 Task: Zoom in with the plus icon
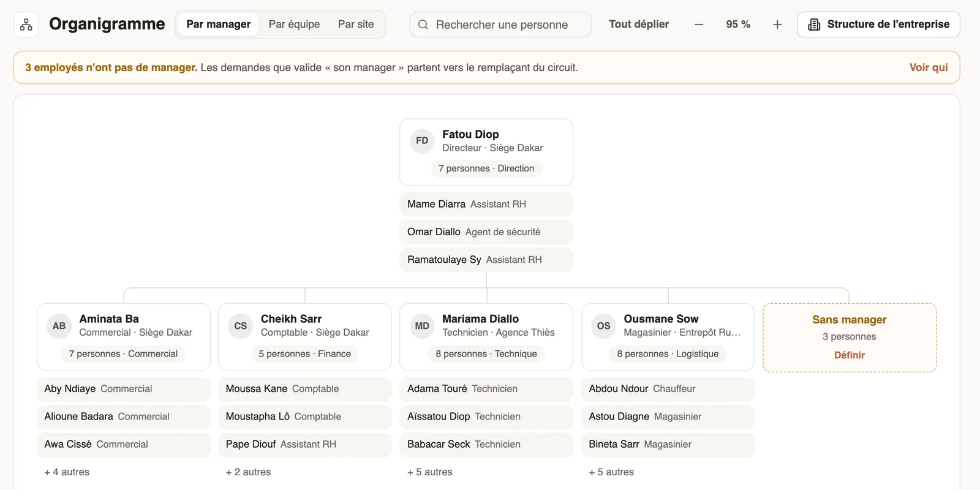(777, 24)
